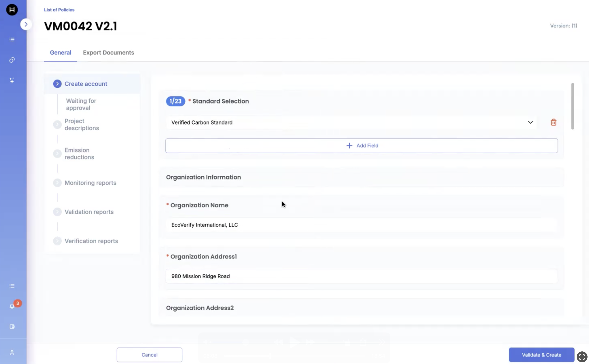Open the user profile icon
The height and width of the screenshot is (364, 589).
(12, 352)
